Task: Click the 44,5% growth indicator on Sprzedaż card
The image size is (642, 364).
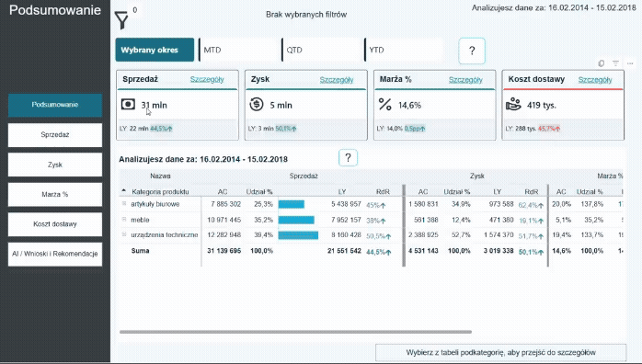Action: pos(161,129)
